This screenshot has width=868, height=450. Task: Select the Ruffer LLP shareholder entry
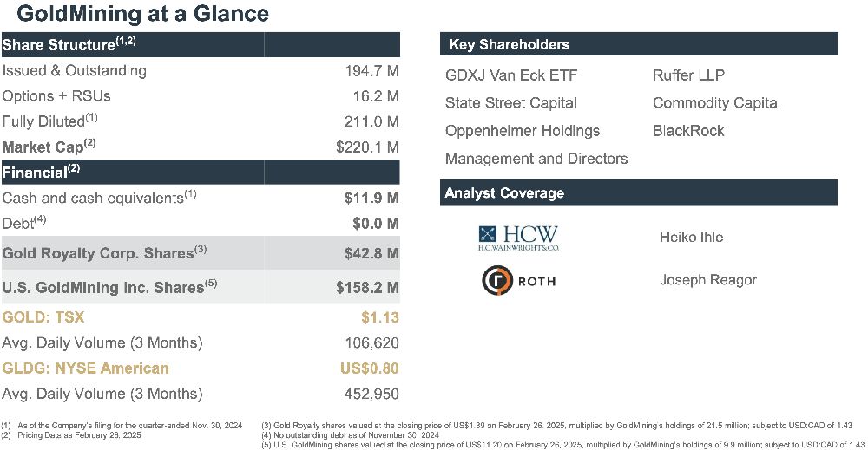click(x=688, y=75)
